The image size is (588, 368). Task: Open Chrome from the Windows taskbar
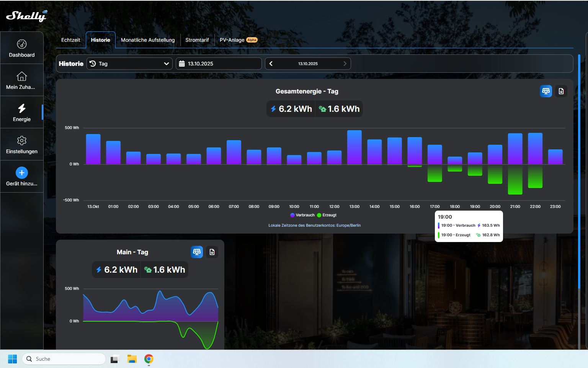[149, 359]
